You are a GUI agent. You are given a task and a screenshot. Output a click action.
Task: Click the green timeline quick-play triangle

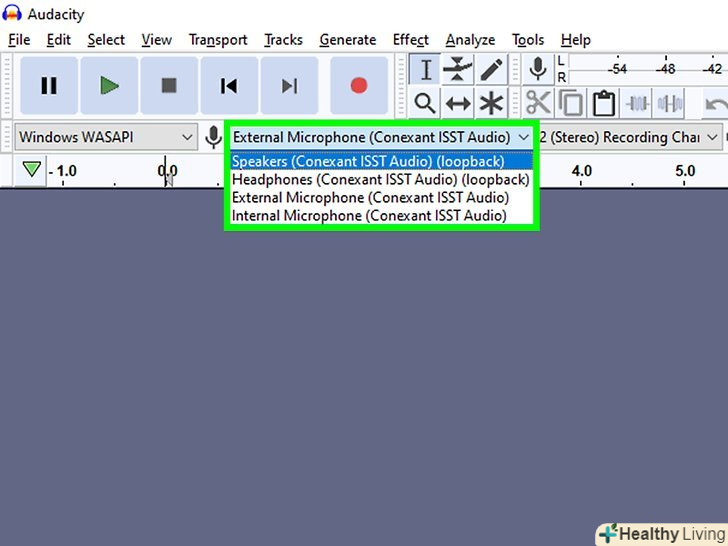[32, 169]
